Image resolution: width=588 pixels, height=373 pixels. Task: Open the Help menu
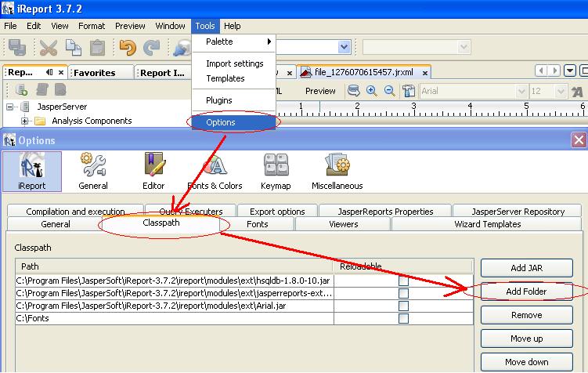pos(232,26)
